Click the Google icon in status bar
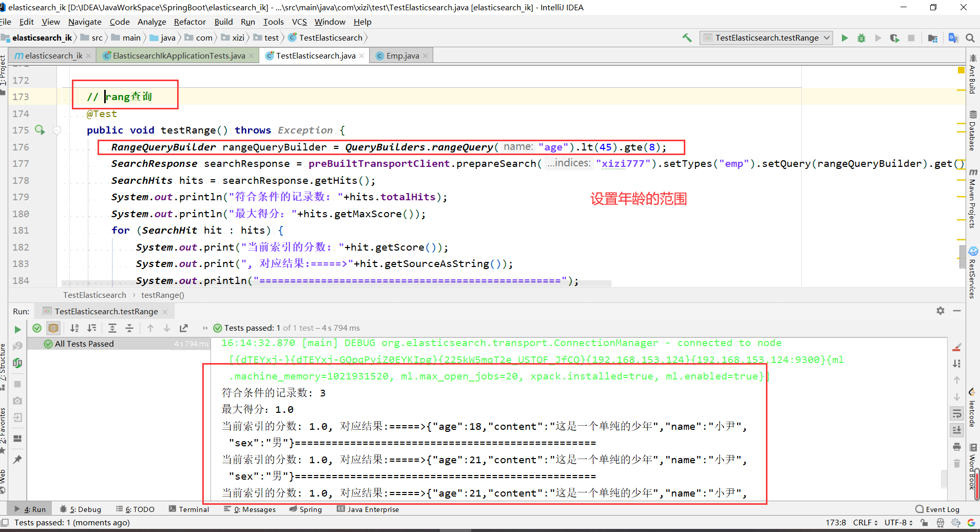Image resolution: width=980 pixels, height=532 pixels. tap(971, 523)
